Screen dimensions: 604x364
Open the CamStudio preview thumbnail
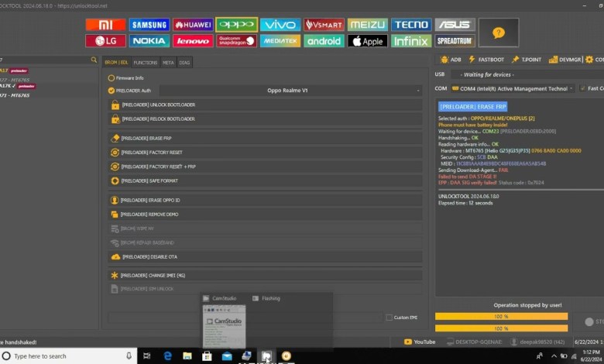225,326
